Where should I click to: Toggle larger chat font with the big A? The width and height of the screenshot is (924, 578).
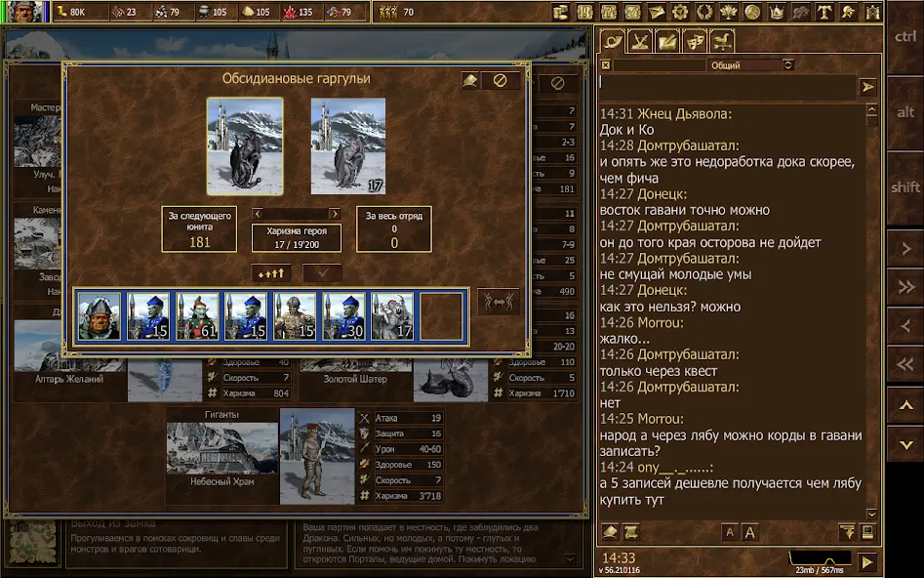point(749,531)
